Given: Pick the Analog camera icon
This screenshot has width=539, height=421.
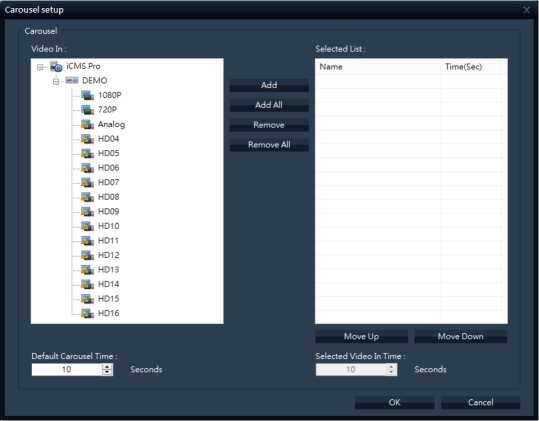Looking at the screenshot, I should click(x=87, y=124).
